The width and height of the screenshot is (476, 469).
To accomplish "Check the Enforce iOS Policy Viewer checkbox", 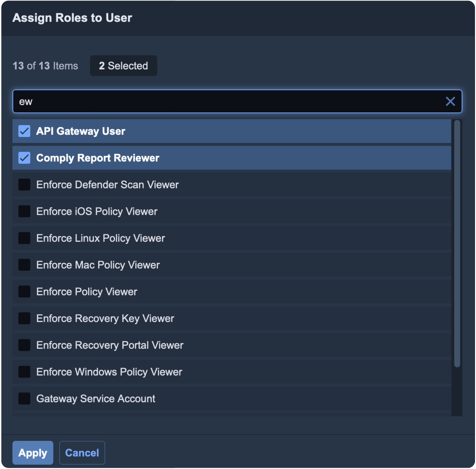I will [x=24, y=211].
